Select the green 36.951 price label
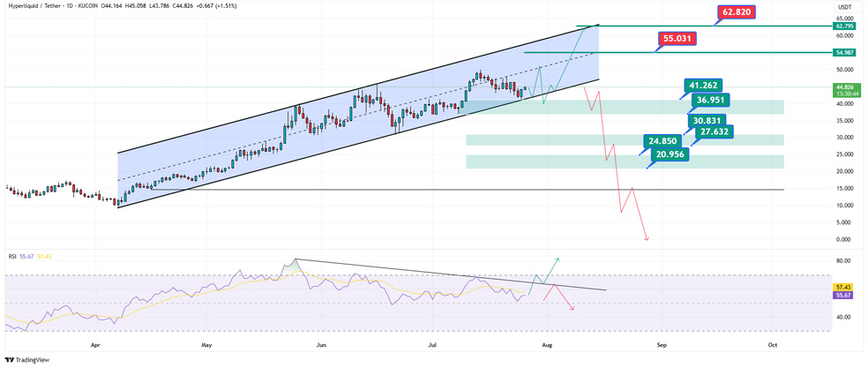 coord(711,101)
